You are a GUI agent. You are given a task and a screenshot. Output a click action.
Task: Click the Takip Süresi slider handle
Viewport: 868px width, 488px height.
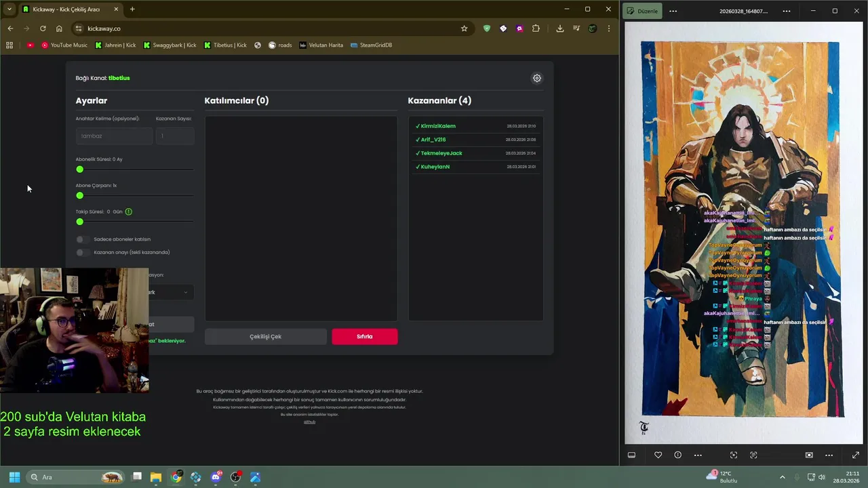tap(80, 222)
